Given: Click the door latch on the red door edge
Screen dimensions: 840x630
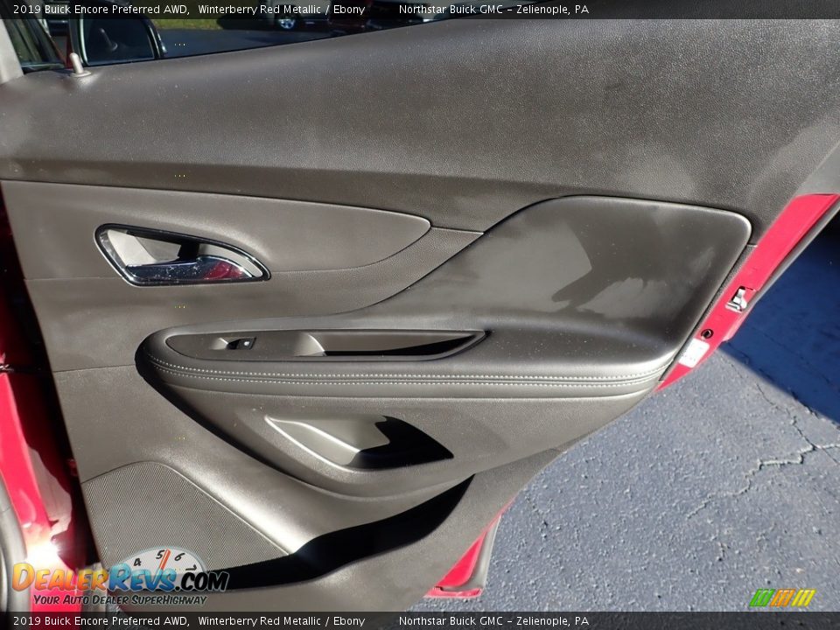Looking at the screenshot, I should click(738, 299).
